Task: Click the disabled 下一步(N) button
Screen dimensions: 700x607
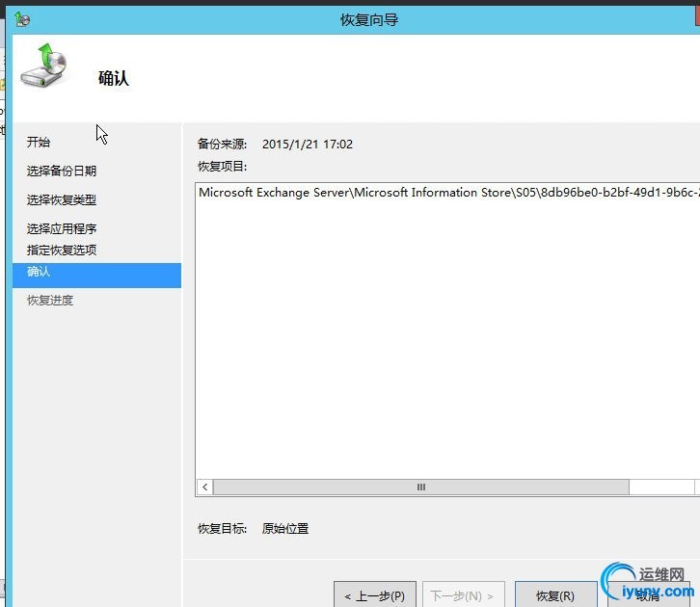Action: [x=464, y=595]
